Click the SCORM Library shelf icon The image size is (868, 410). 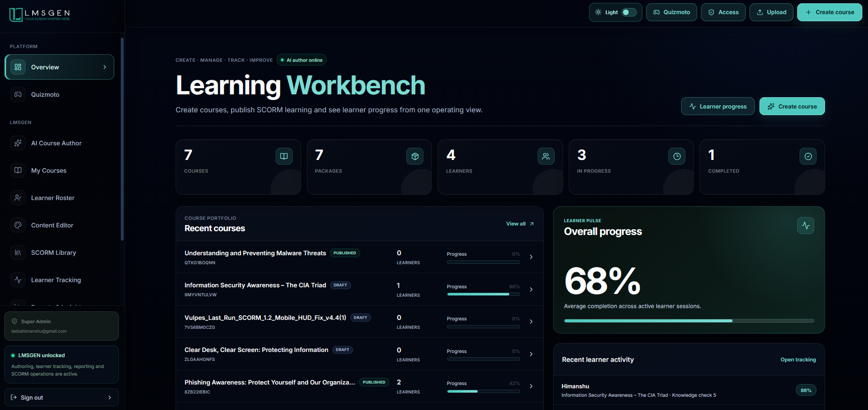[18, 252]
